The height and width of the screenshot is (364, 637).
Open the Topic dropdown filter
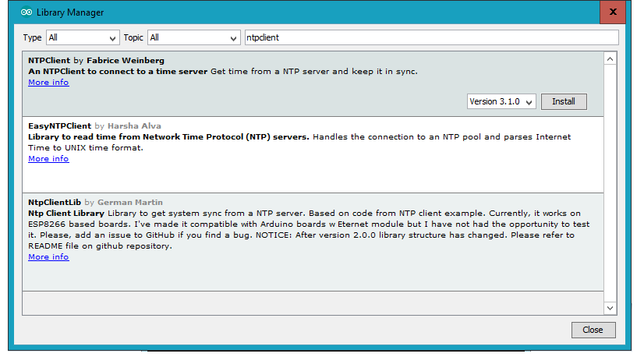194,37
